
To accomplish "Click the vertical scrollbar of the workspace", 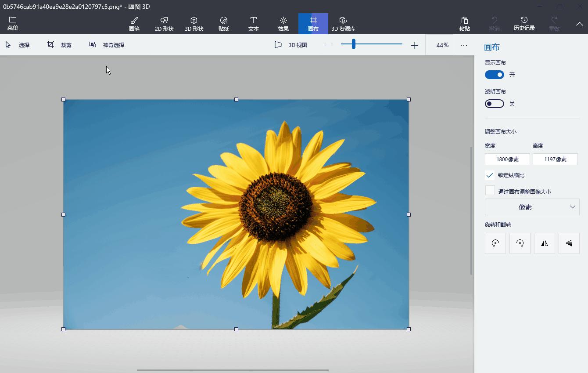I will [x=471, y=211].
